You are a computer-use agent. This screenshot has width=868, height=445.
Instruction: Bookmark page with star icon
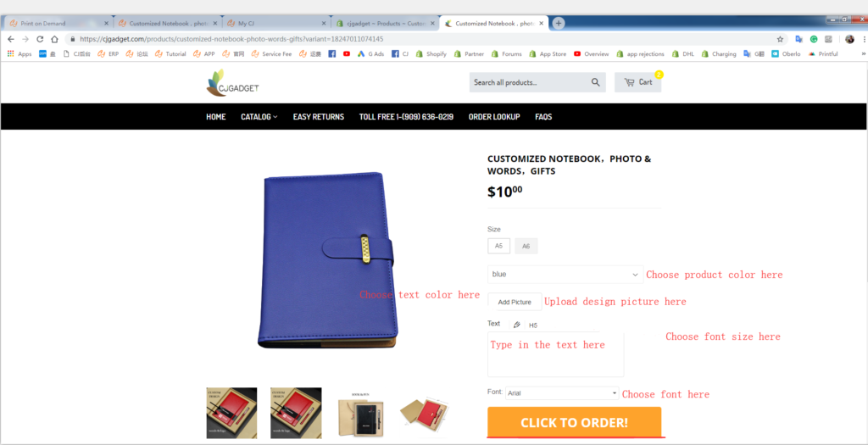tap(780, 39)
